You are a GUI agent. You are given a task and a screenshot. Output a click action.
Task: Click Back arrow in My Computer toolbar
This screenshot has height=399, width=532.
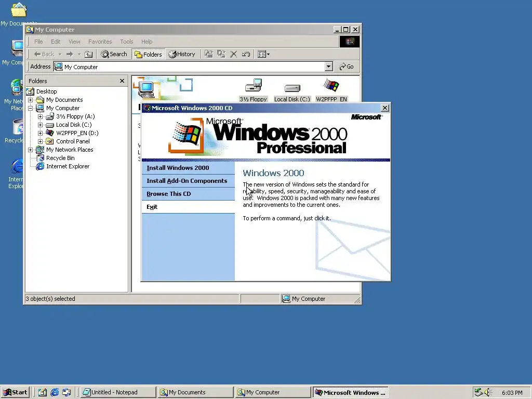coord(44,54)
